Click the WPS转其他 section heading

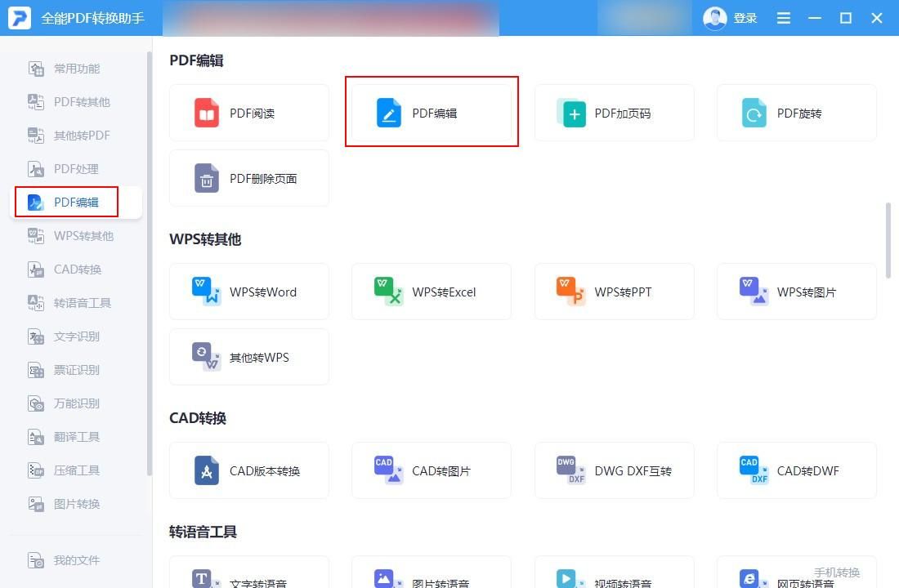coord(204,239)
